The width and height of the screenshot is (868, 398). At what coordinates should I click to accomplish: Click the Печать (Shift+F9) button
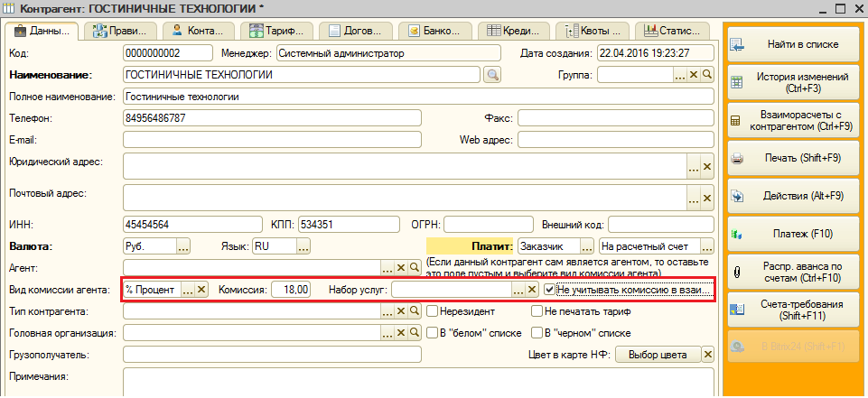tap(794, 159)
